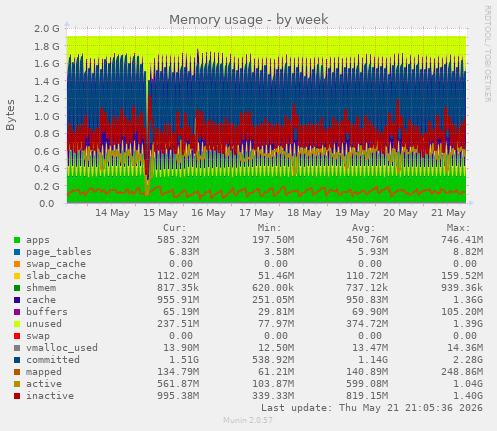The image size is (497, 431).
Task: Click the 'Bytes' y-axis label
Action: [10, 115]
